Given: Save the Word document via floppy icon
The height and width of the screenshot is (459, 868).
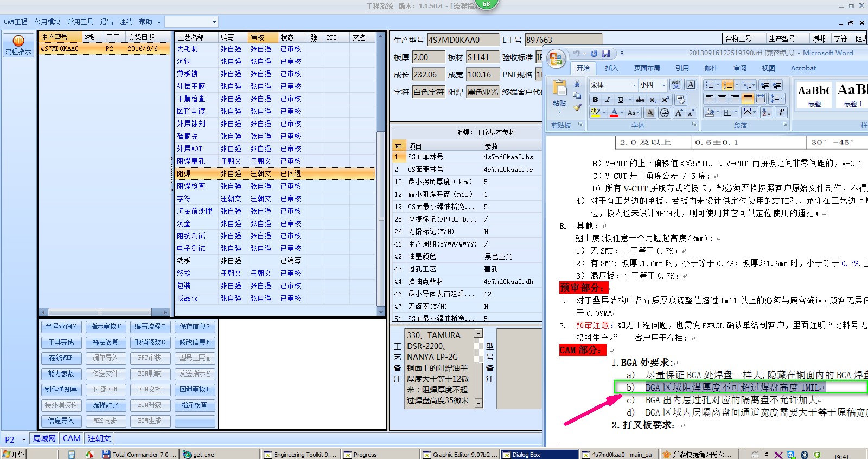Looking at the screenshot, I should [x=606, y=53].
